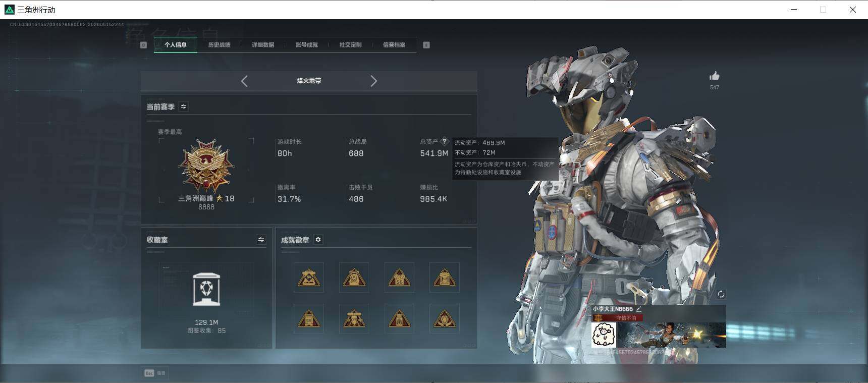
Task: Click the 撤离率 value 31.7%
Action: point(289,199)
